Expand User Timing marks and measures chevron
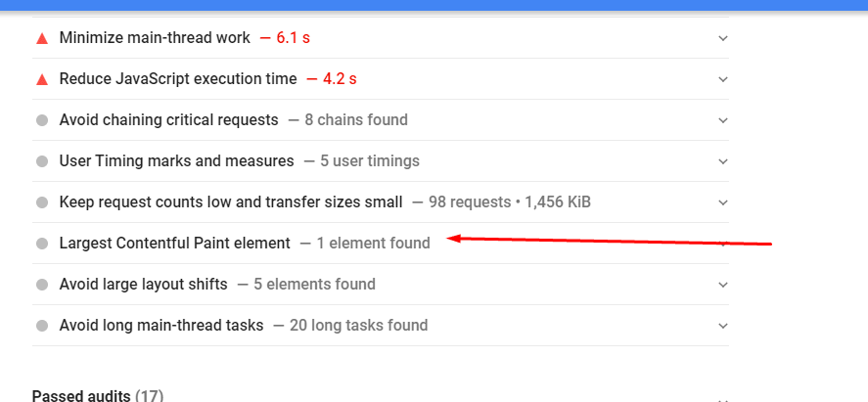 [x=723, y=161]
